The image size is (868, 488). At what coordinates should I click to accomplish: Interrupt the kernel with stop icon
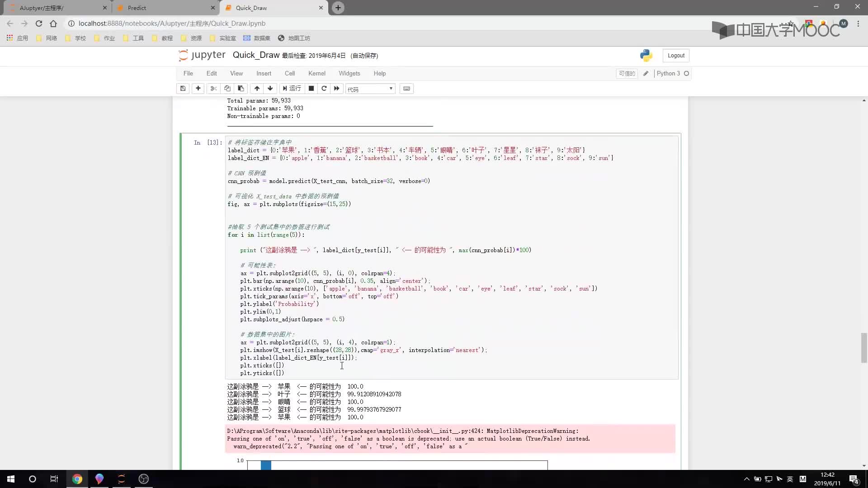(311, 89)
